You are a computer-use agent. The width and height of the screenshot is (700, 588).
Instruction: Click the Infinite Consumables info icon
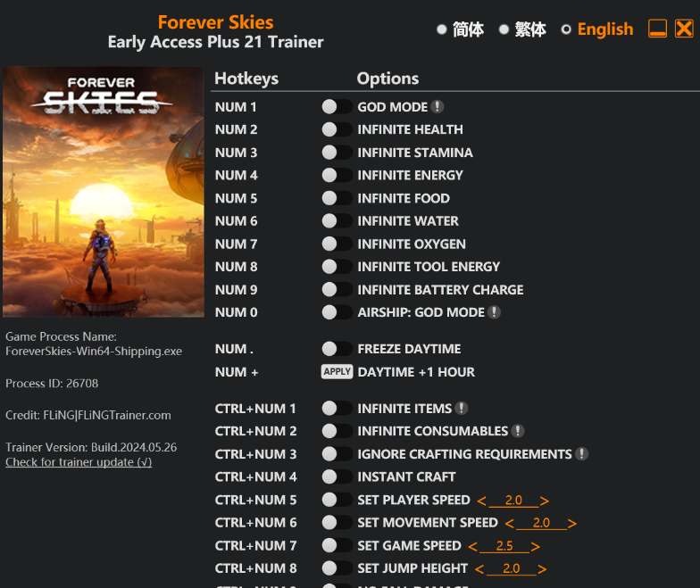coord(518,432)
